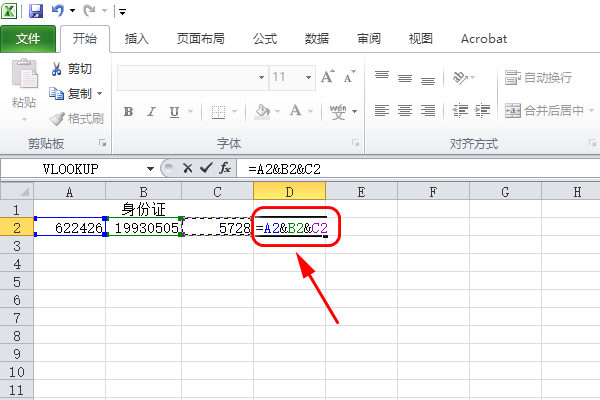Open the 剪贴板 dialog launcher
The image size is (600, 400).
pos(102,143)
